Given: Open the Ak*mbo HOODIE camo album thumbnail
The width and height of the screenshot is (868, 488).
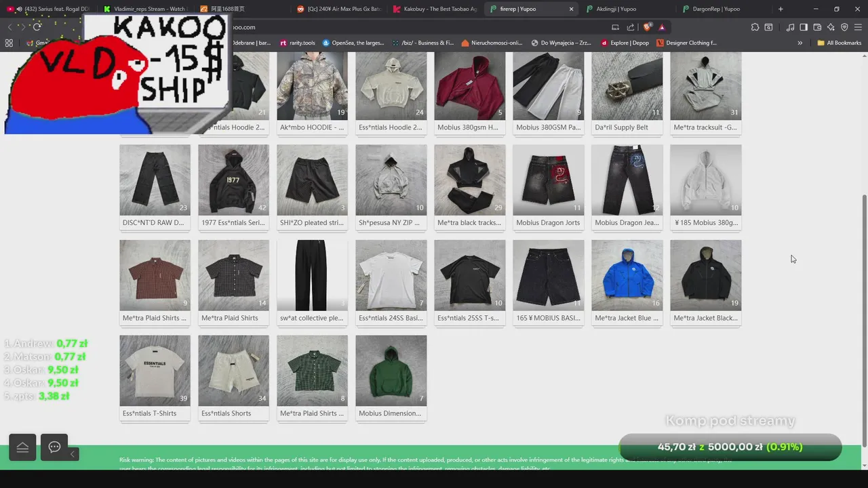Looking at the screenshot, I should [x=312, y=85].
